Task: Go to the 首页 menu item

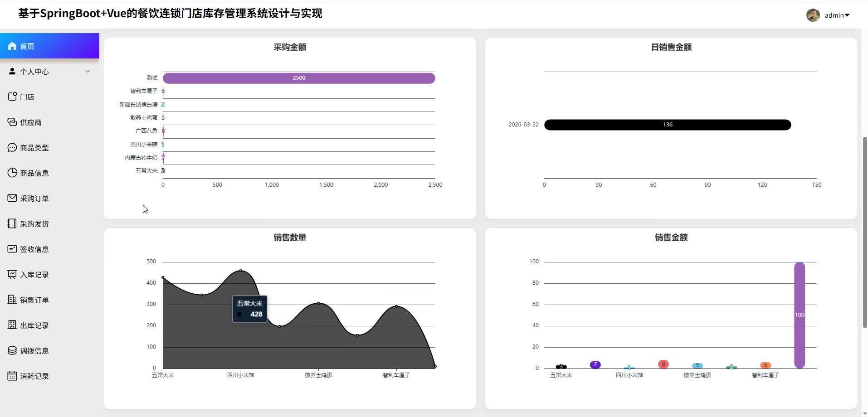Action: click(x=49, y=46)
